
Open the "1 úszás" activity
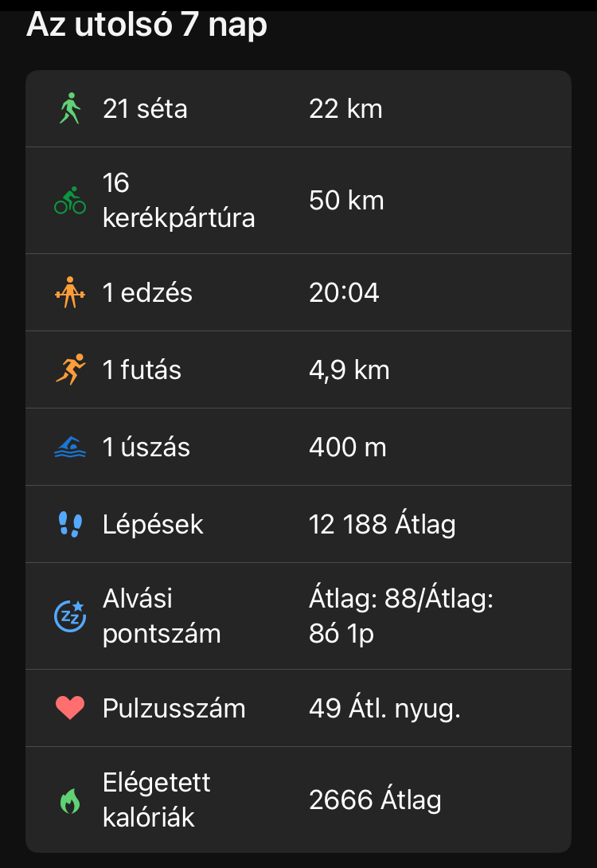146,448
